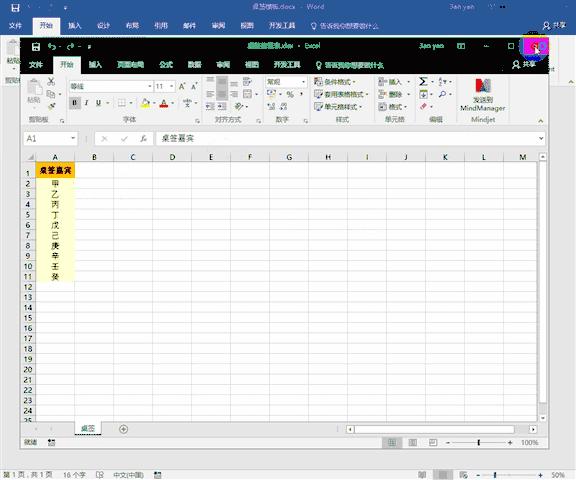Click the red font color icon

tap(164, 103)
